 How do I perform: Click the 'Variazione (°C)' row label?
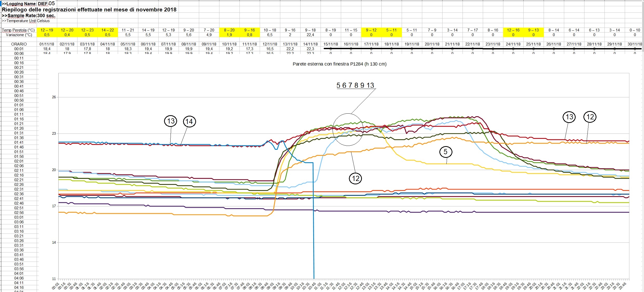pos(19,35)
